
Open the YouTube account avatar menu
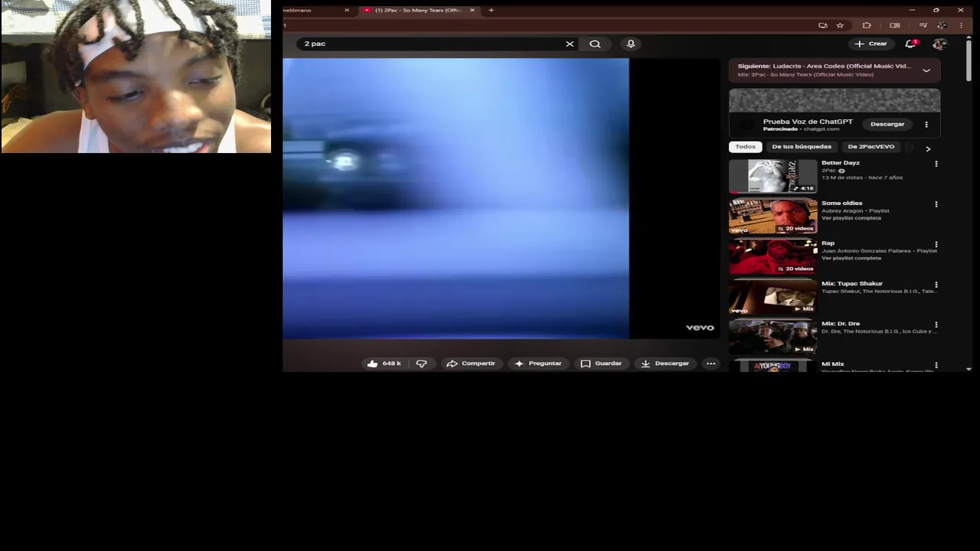(939, 44)
